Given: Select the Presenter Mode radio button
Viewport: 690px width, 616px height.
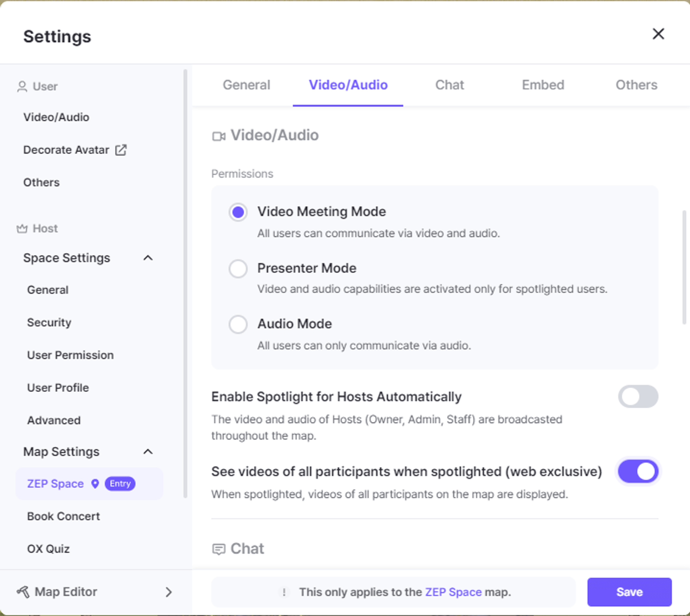Looking at the screenshot, I should (x=238, y=268).
